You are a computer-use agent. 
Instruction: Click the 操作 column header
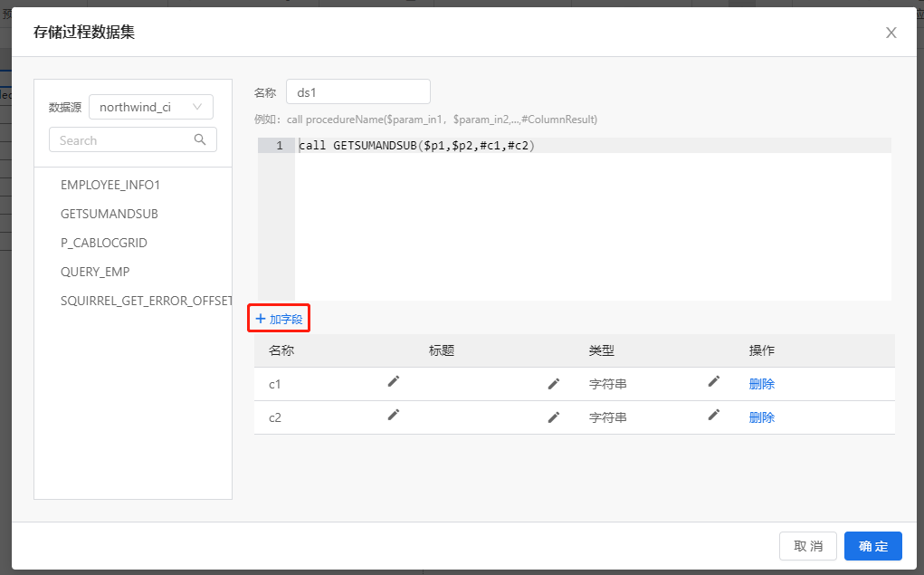(761, 350)
